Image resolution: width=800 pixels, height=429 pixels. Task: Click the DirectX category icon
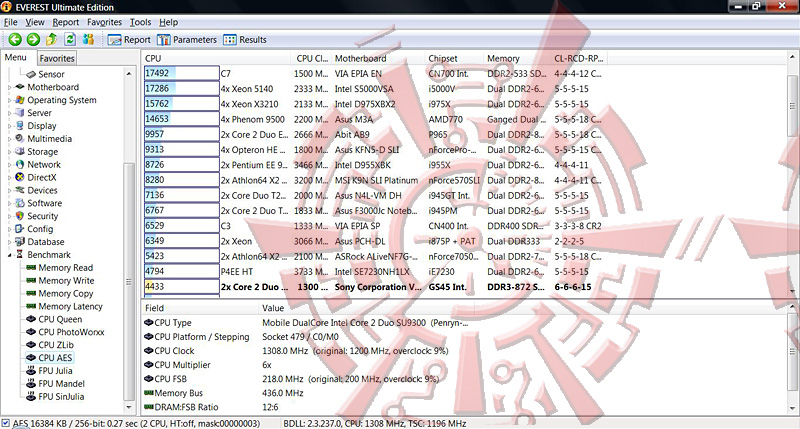[20, 177]
